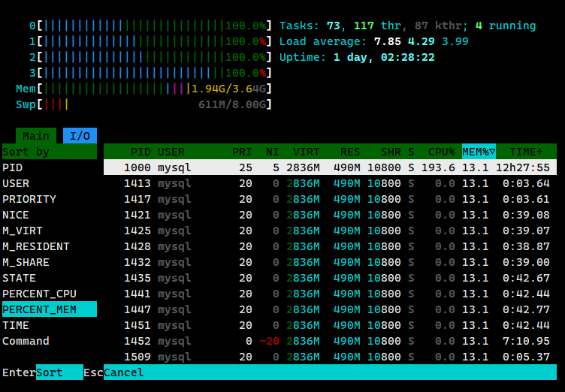The height and width of the screenshot is (392, 565).
Task: Select PRIORITY sort option
Action: click(x=29, y=199)
